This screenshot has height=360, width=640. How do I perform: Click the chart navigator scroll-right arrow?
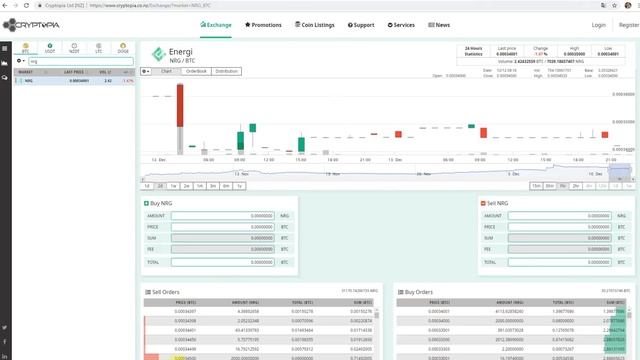(633, 180)
